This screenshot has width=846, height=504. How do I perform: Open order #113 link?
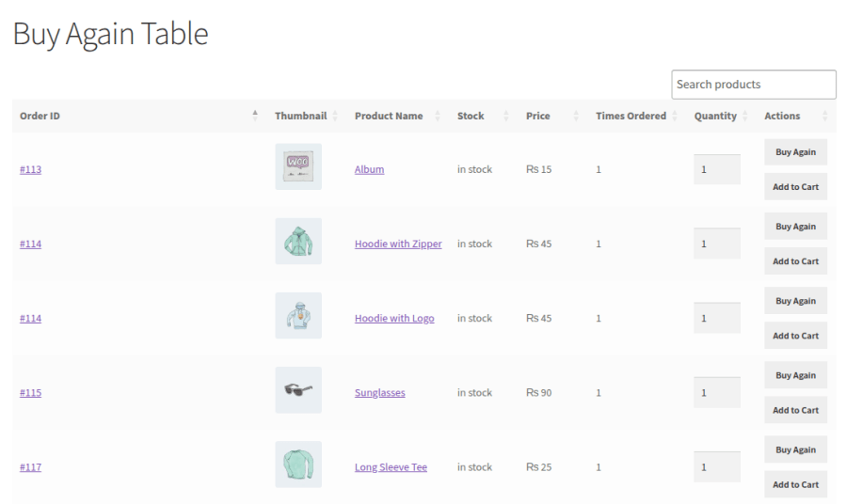(30, 169)
